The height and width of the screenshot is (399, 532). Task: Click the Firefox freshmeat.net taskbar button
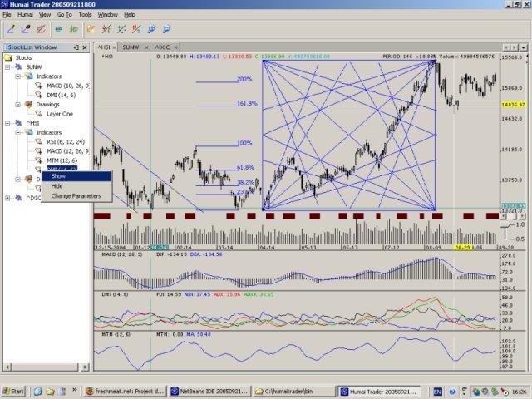pos(126,392)
